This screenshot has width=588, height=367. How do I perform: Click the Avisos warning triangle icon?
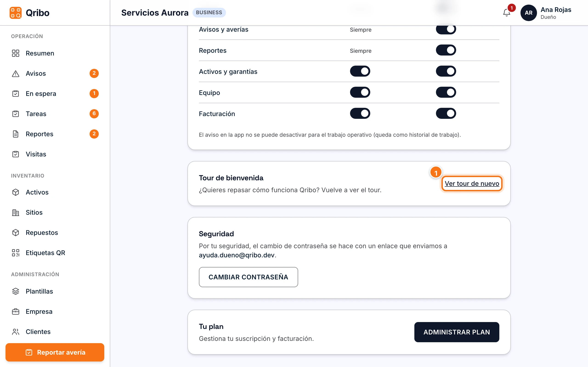(16, 73)
